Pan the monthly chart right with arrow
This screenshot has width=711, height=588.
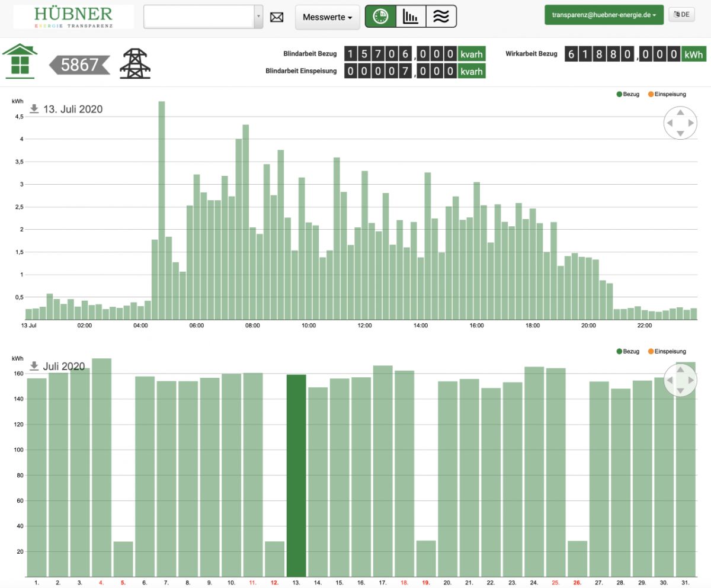click(x=691, y=380)
